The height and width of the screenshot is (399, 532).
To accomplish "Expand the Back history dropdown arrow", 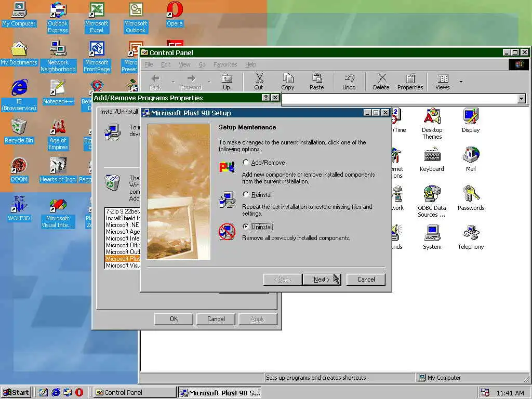I will pyautogui.click(x=173, y=82).
